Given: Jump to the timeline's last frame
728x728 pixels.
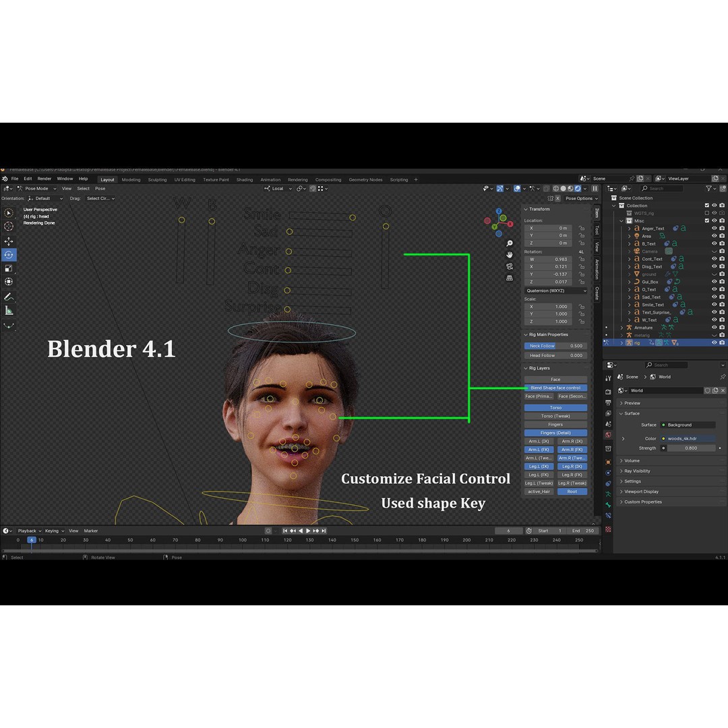Looking at the screenshot, I should coord(324,530).
